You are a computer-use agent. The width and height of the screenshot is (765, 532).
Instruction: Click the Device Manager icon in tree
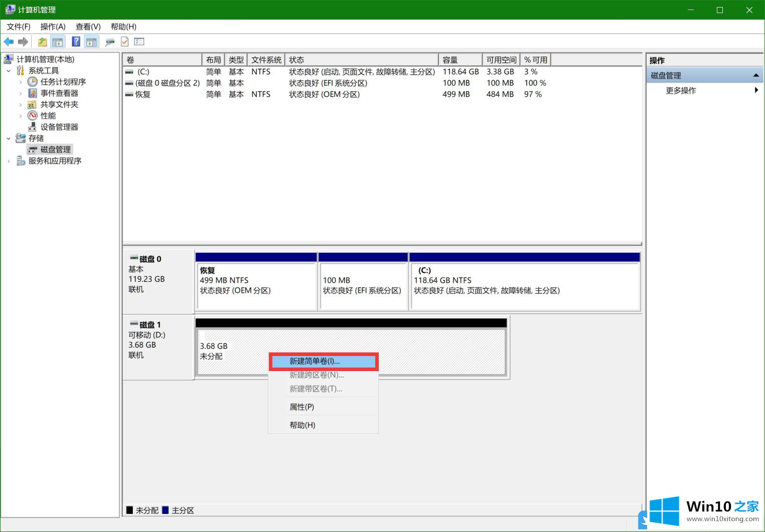tap(33, 127)
